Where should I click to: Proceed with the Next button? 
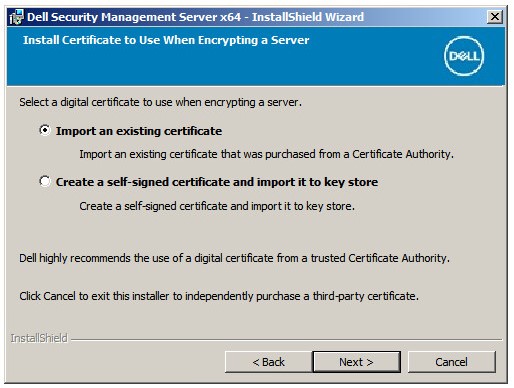tap(356, 362)
